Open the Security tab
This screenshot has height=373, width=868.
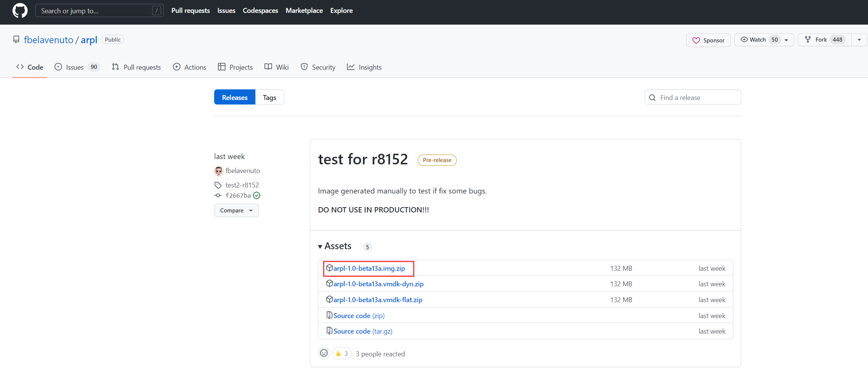pos(318,67)
